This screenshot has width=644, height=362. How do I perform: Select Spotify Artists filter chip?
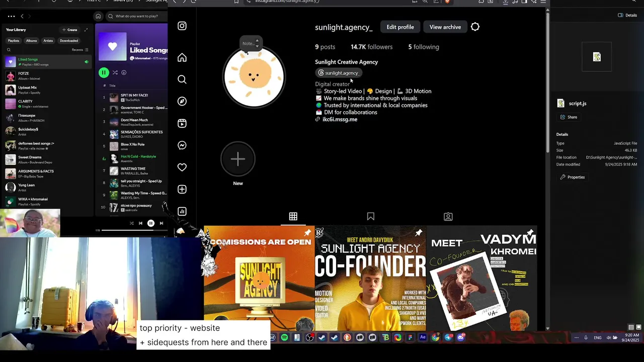tap(48, 41)
